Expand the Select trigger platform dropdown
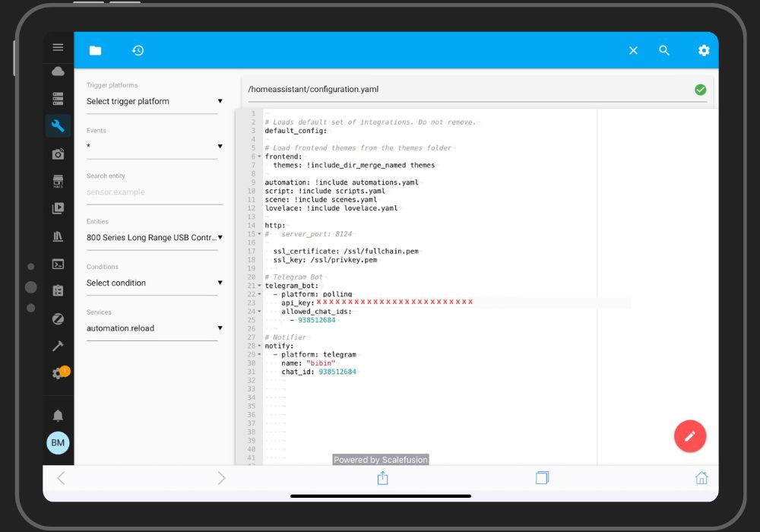This screenshot has height=532, width=760. coord(152,101)
